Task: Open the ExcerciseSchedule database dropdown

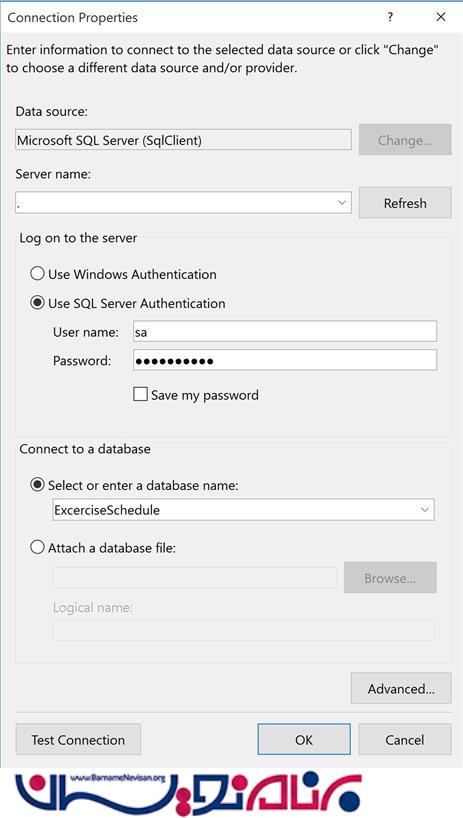Action: coord(425,510)
